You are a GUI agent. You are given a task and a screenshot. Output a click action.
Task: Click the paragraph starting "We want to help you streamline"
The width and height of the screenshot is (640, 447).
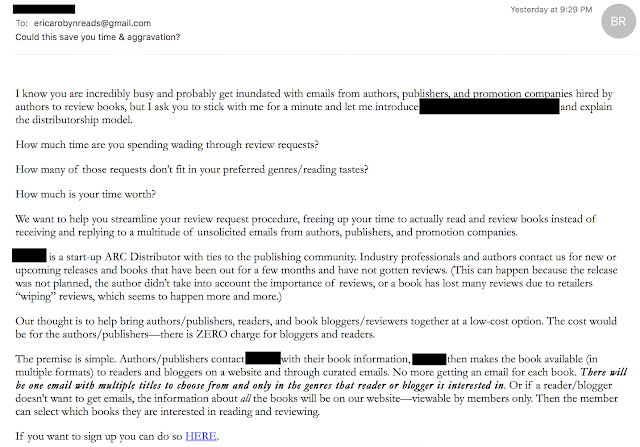point(306,225)
